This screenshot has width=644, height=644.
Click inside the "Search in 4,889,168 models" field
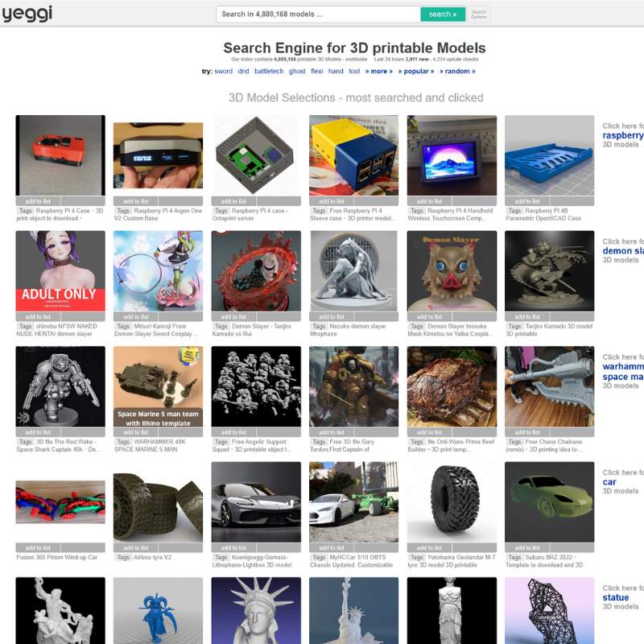[314, 14]
